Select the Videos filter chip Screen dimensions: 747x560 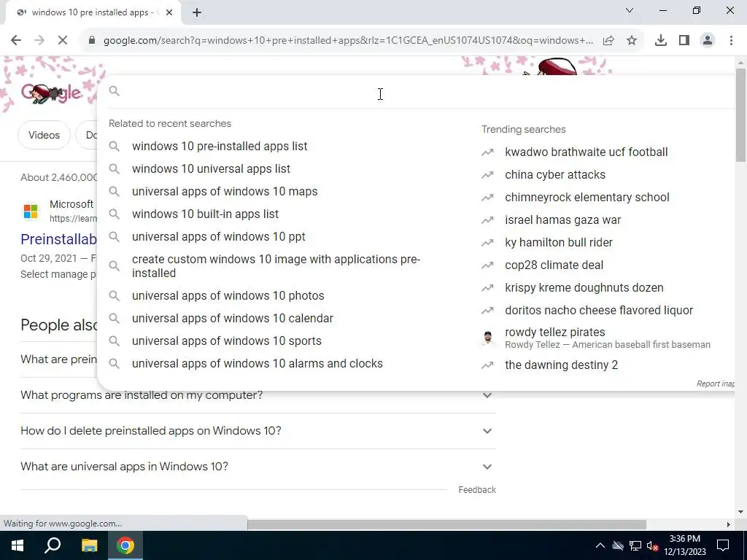pos(44,135)
